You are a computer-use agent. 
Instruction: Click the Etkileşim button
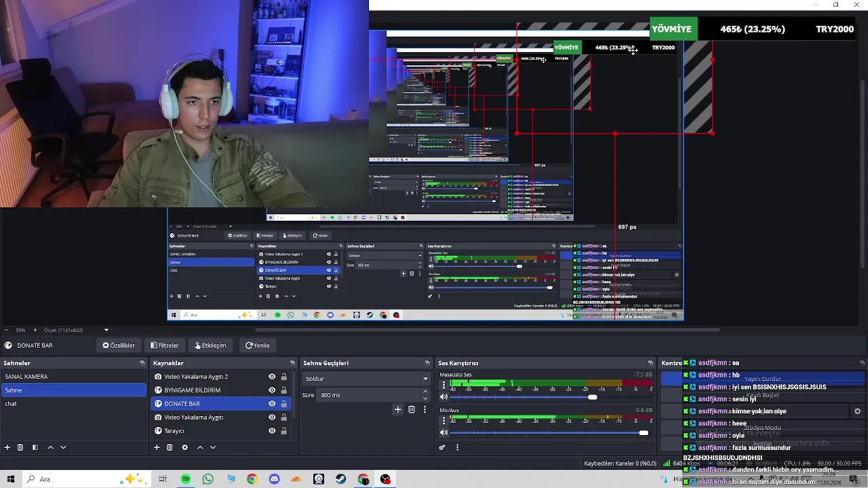pyautogui.click(x=210, y=345)
